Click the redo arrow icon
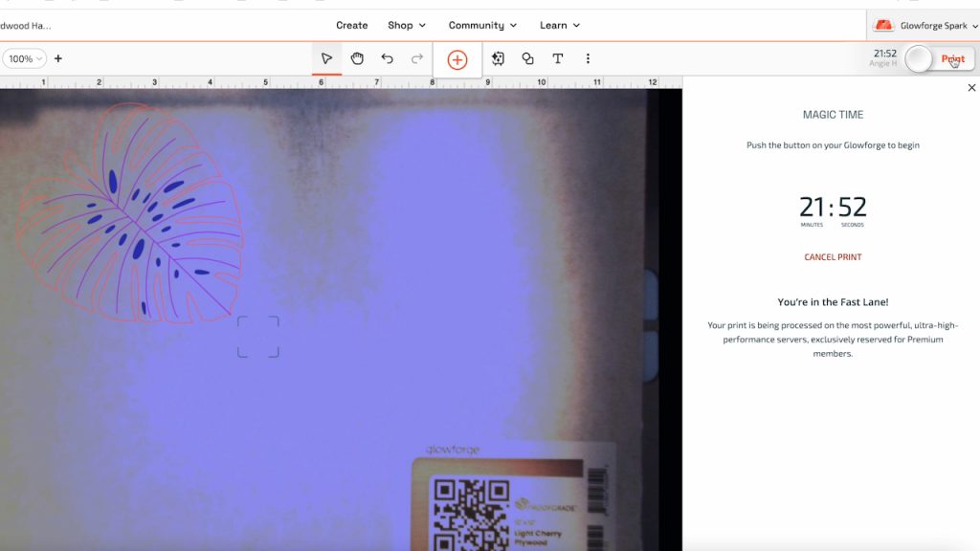980x551 pixels. [417, 58]
